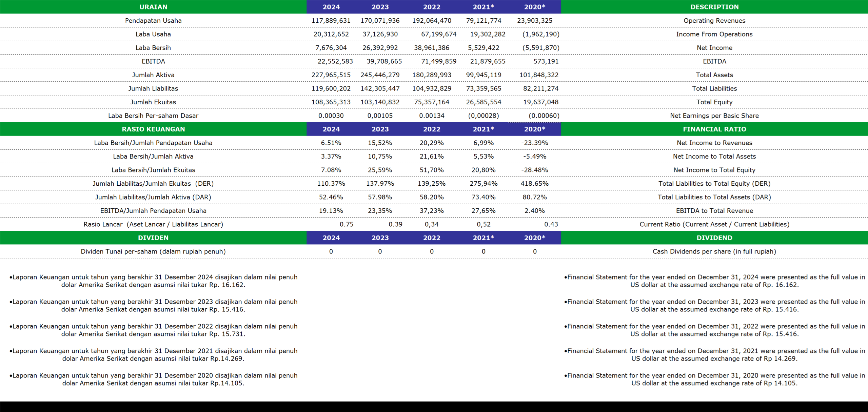Image resolution: width=868 pixels, height=412 pixels.
Task: Click the FINANCIAL RATIO header
Action: click(x=714, y=129)
